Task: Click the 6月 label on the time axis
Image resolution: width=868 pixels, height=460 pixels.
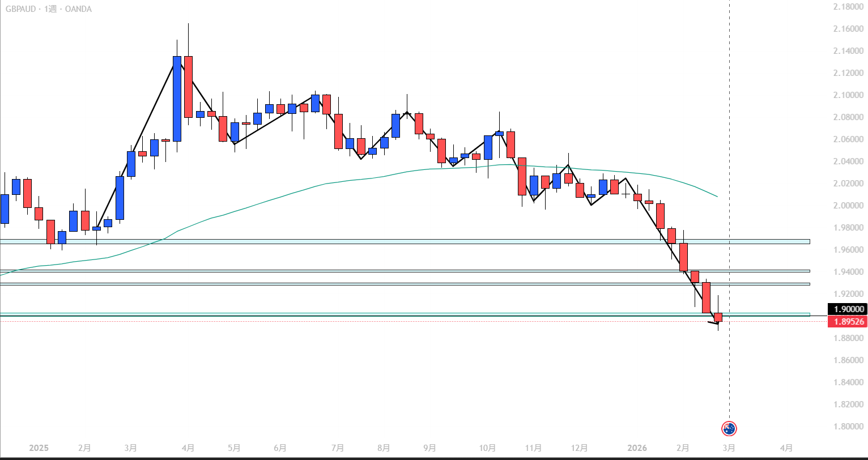Action: [280, 448]
